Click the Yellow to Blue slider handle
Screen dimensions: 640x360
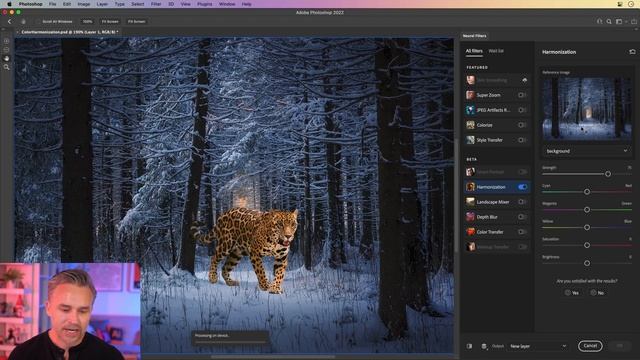pos(587,227)
